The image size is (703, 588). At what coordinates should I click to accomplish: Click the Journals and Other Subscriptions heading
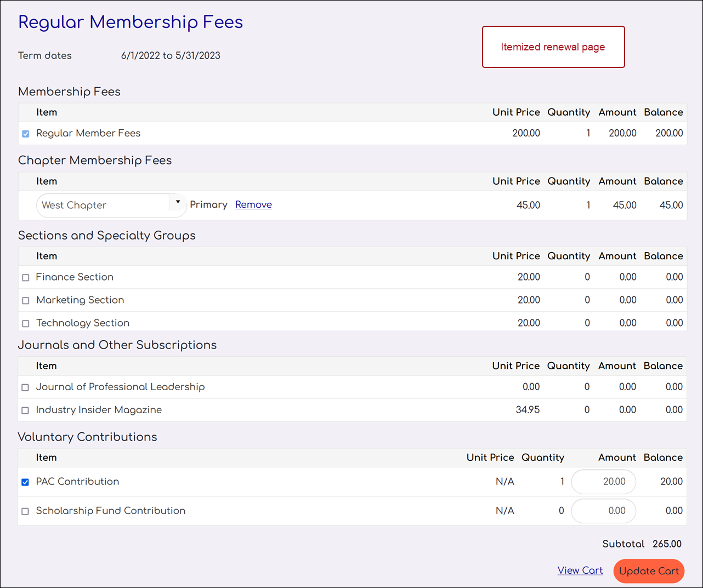pos(117,345)
